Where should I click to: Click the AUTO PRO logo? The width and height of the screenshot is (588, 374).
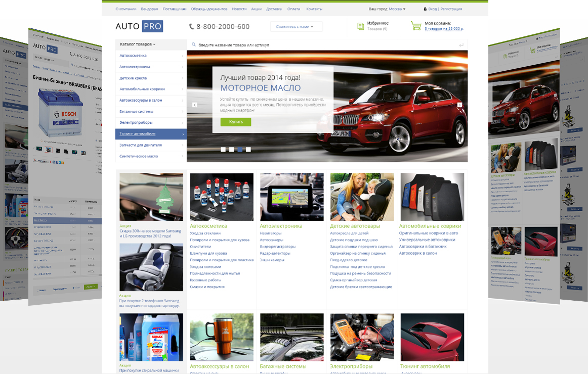[139, 26]
